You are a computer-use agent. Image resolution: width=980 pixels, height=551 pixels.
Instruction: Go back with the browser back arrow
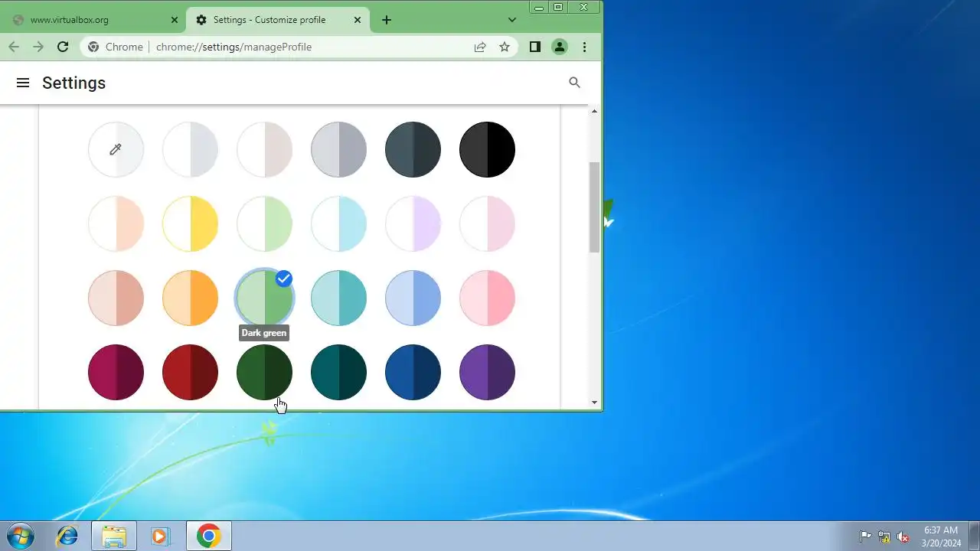click(14, 47)
